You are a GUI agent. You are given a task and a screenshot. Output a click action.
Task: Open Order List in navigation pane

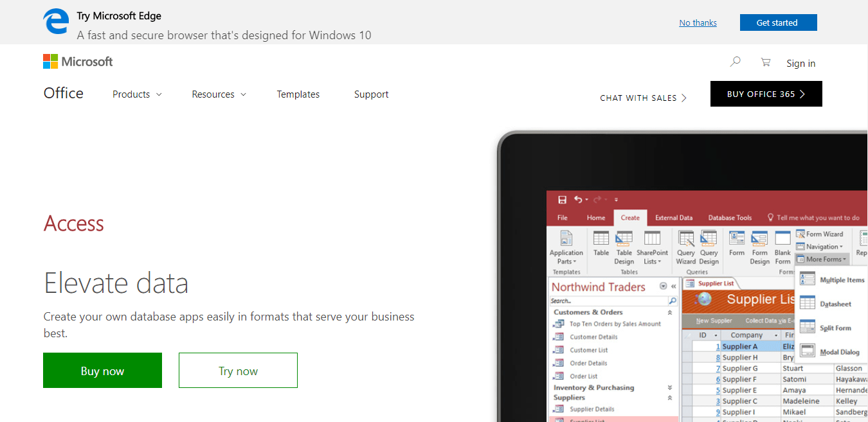click(x=583, y=376)
